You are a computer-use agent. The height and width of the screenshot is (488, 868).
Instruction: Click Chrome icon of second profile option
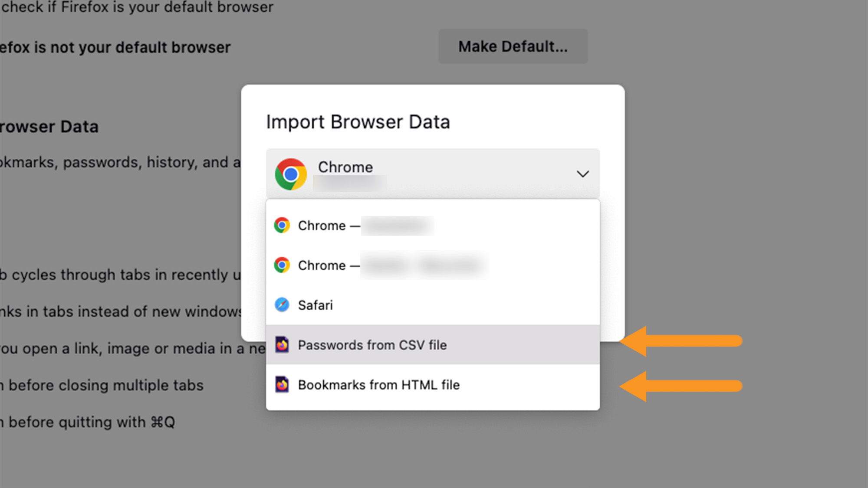tap(282, 265)
